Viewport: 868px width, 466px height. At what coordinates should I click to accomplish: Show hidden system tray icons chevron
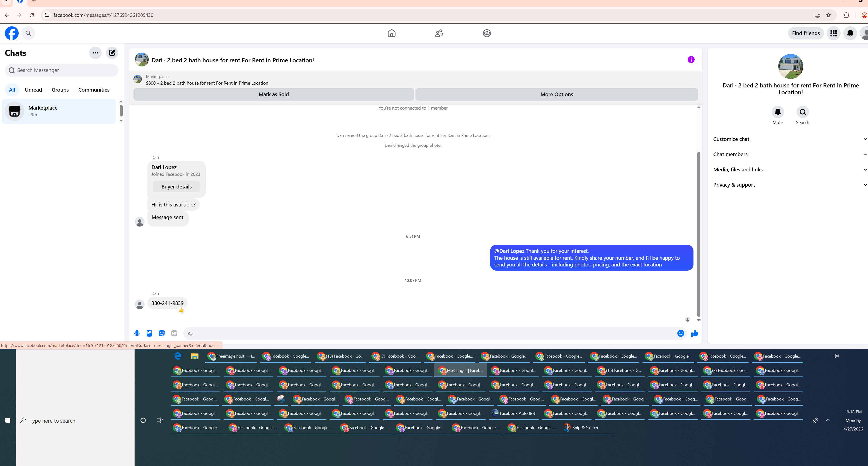pos(828,420)
